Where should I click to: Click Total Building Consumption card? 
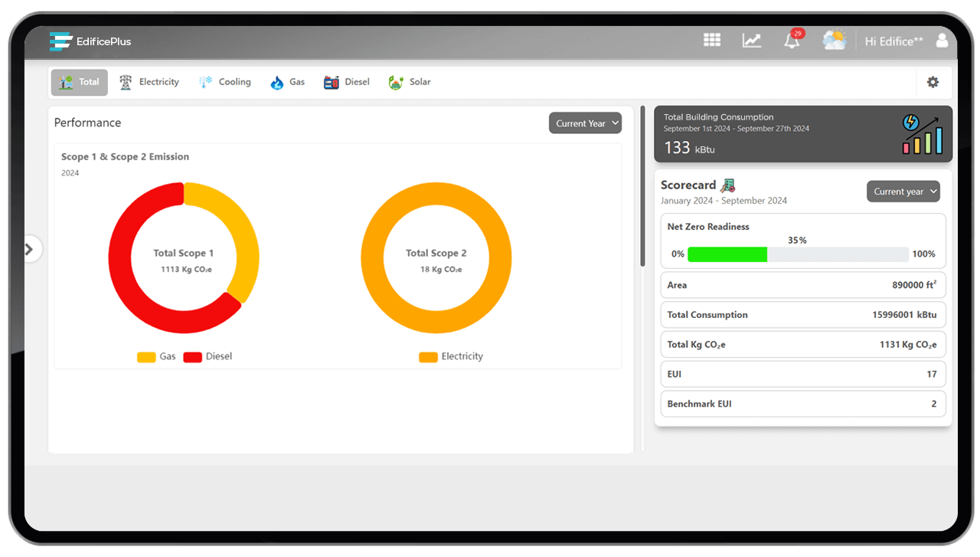click(803, 134)
